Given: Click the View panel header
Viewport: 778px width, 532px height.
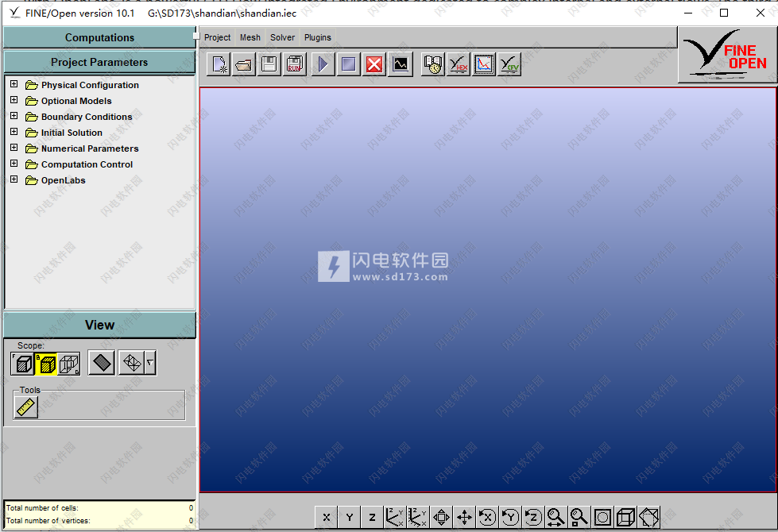Looking at the screenshot, I should [x=99, y=326].
